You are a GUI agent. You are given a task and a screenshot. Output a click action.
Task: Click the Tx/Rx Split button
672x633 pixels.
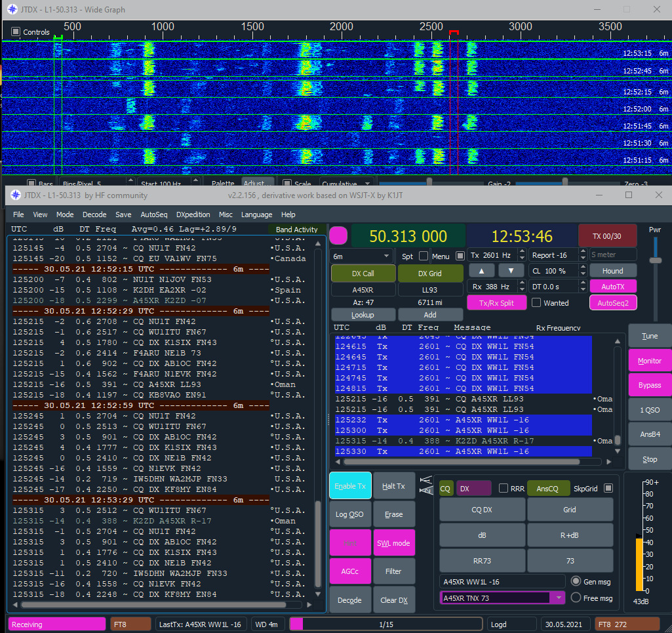tap(496, 303)
